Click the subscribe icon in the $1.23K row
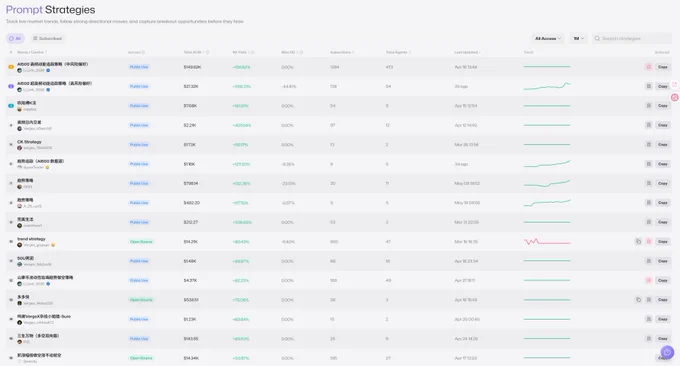 tap(649, 319)
